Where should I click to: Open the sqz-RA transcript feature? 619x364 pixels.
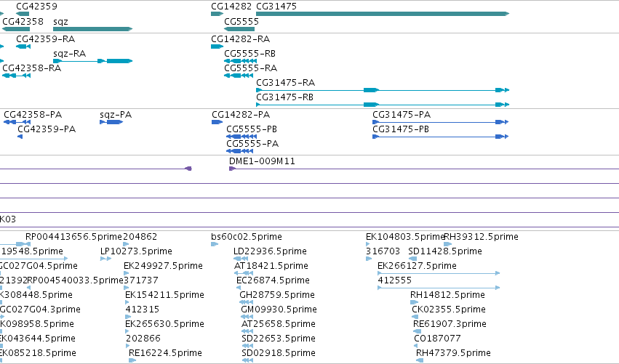(93, 61)
